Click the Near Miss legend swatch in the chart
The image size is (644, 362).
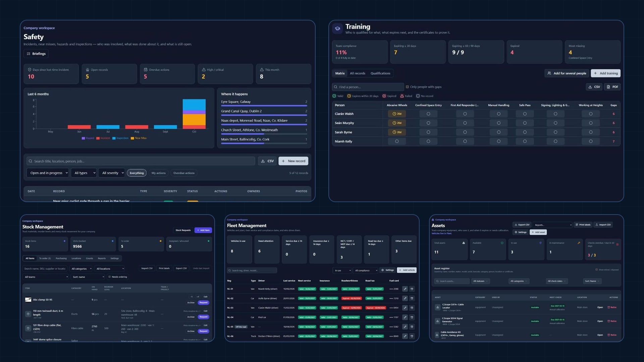pyautogui.click(x=132, y=138)
